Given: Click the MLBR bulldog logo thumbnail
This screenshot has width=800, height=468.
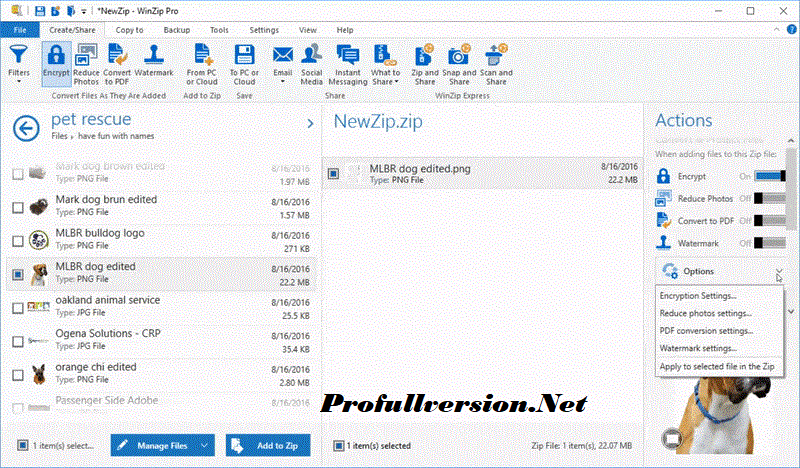Looking at the screenshot, I should 39,240.
